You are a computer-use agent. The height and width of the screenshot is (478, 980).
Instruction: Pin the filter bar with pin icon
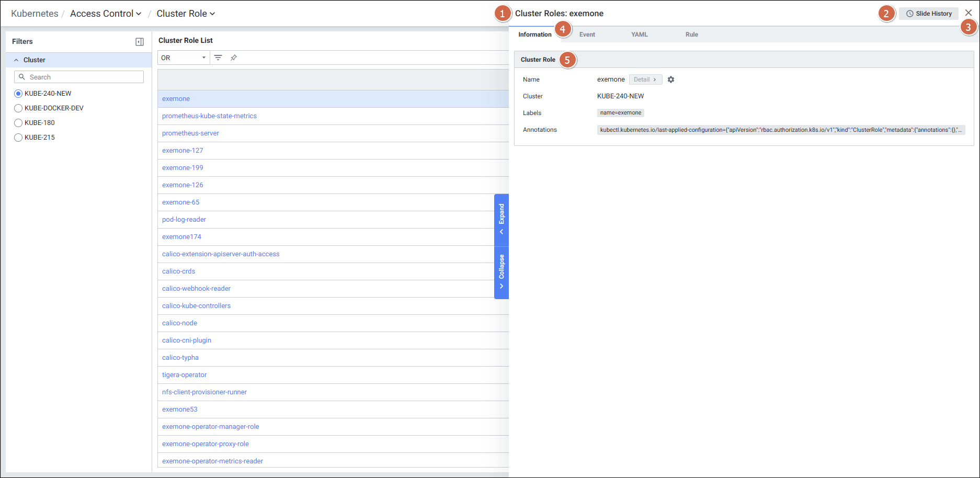234,58
